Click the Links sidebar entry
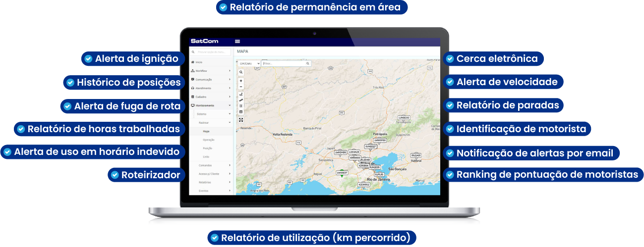Screen dimensions: 644x247 (x=206, y=156)
